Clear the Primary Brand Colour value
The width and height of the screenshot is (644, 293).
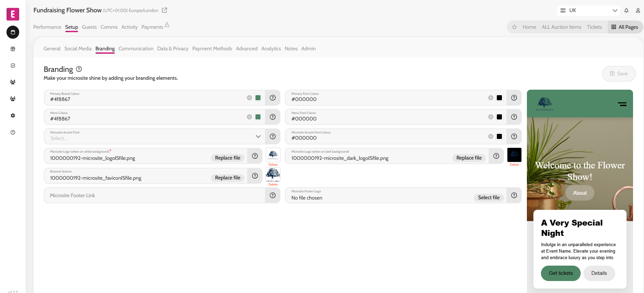point(249,98)
